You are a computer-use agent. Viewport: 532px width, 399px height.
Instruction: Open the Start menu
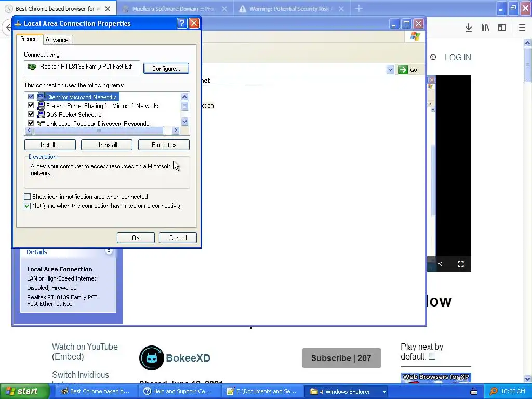pyautogui.click(x=24, y=391)
